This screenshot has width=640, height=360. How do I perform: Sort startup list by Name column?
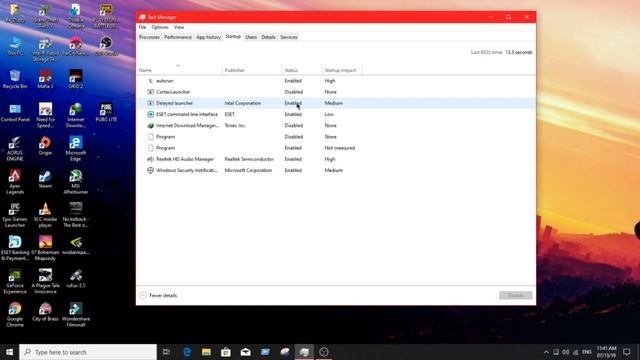(x=180, y=70)
